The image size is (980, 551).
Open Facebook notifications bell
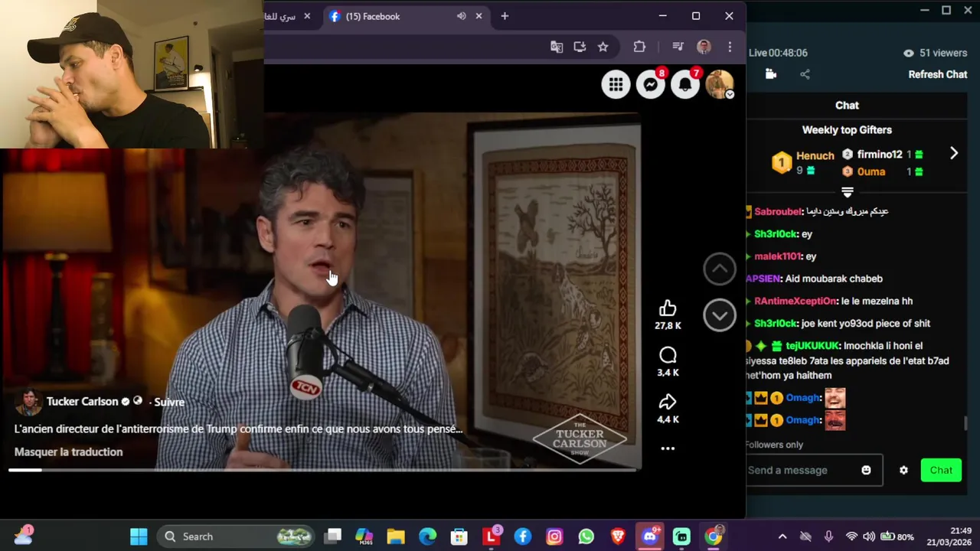tap(685, 84)
